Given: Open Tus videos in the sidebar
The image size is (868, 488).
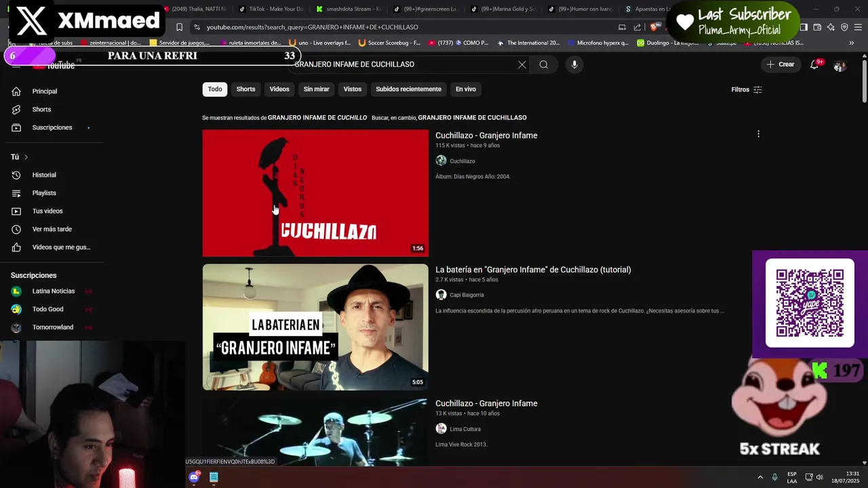Looking at the screenshot, I should tap(47, 211).
